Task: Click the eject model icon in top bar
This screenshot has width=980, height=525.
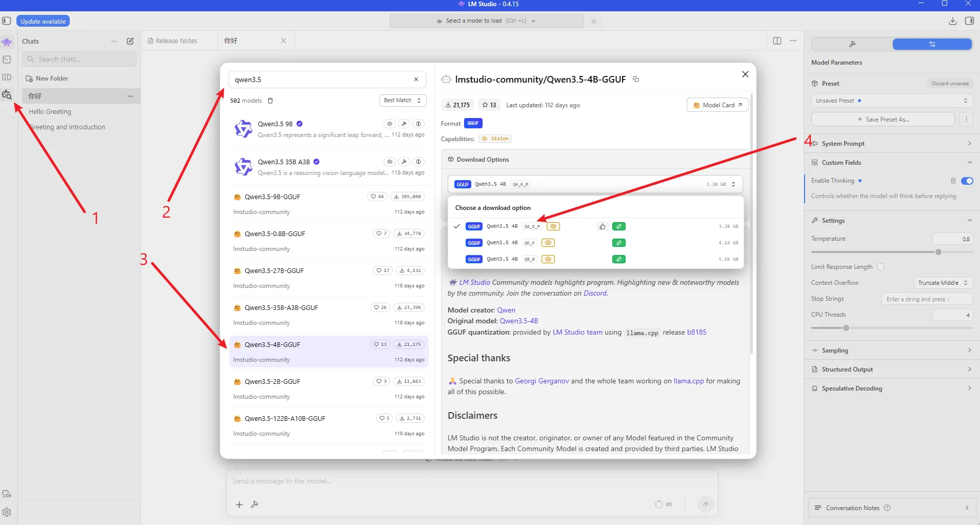Action: click(594, 21)
